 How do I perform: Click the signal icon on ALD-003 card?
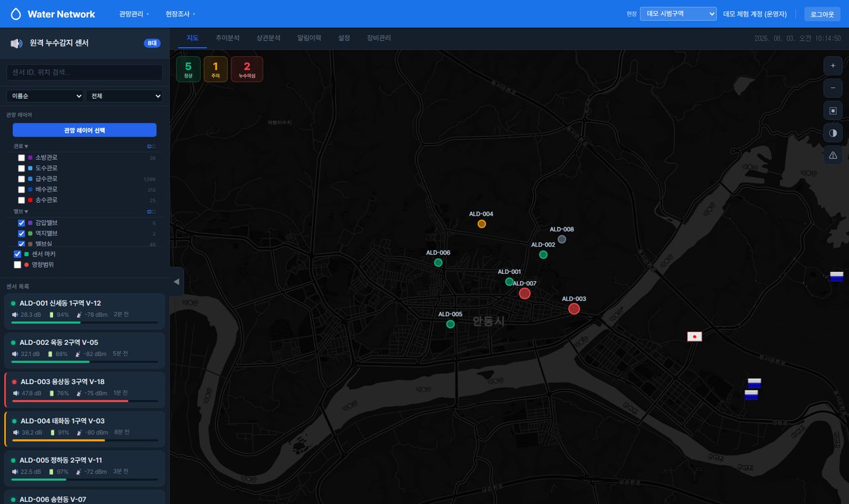click(79, 393)
